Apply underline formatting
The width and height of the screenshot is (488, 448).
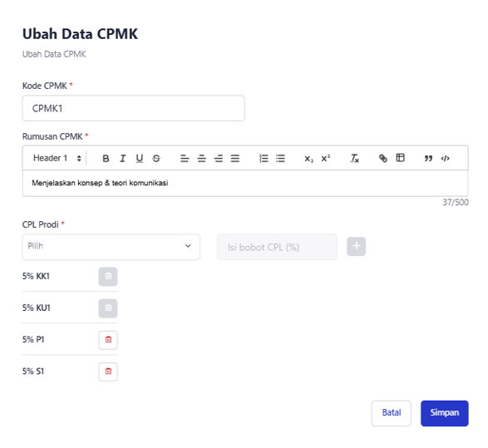pyautogui.click(x=140, y=159)
